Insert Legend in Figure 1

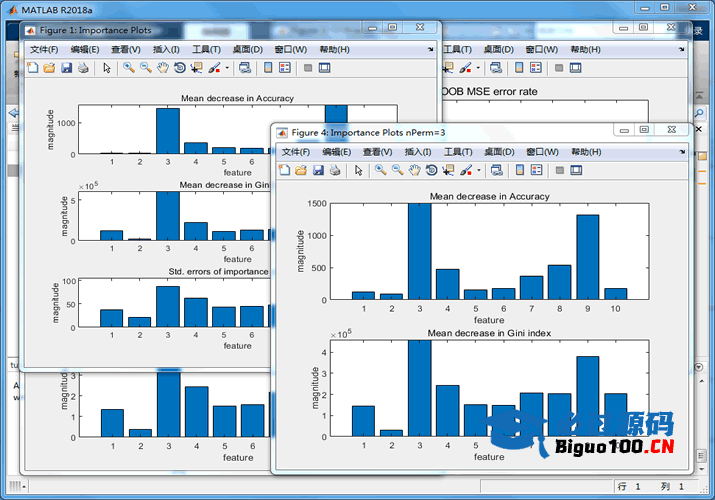click(x=285, y=68)
